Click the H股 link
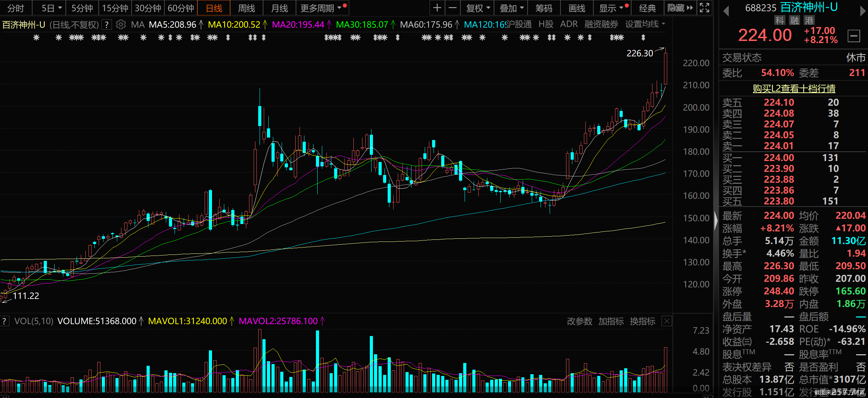 [546, 24]
